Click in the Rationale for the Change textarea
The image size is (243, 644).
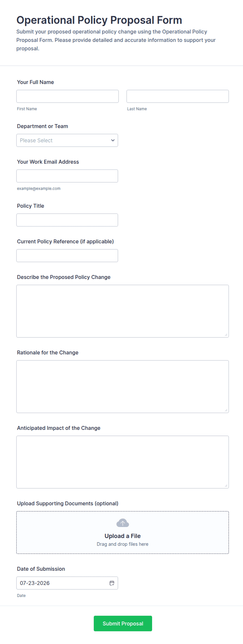click(x=123, y=387)
